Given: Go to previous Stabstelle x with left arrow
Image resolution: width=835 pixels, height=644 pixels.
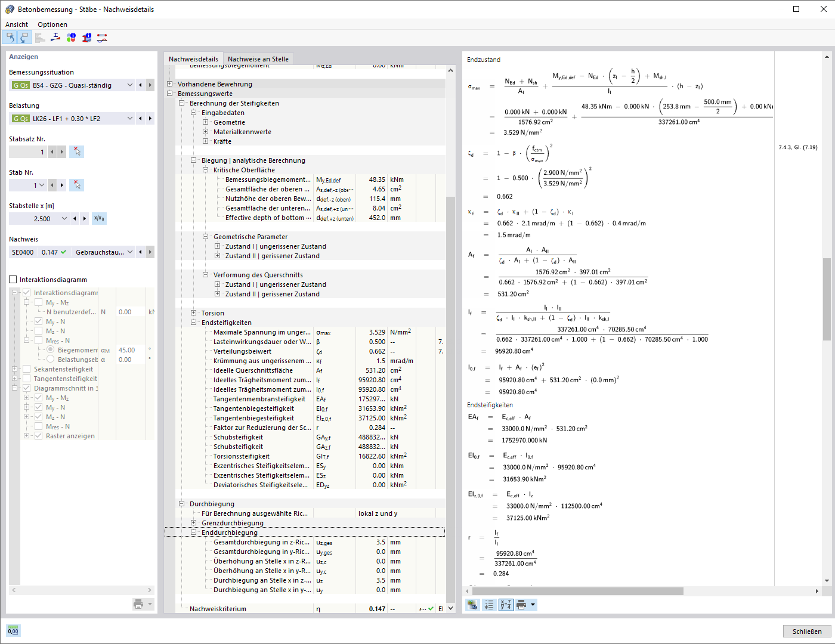Looking at the screenshot, I should pos(75,219).
